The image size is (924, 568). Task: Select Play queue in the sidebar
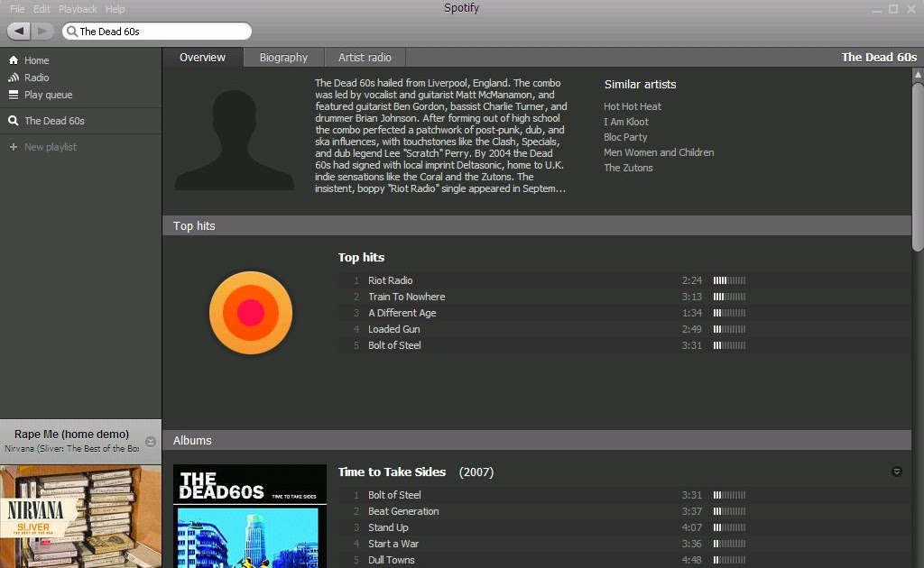pyautogui.click(x=49, y=95)
